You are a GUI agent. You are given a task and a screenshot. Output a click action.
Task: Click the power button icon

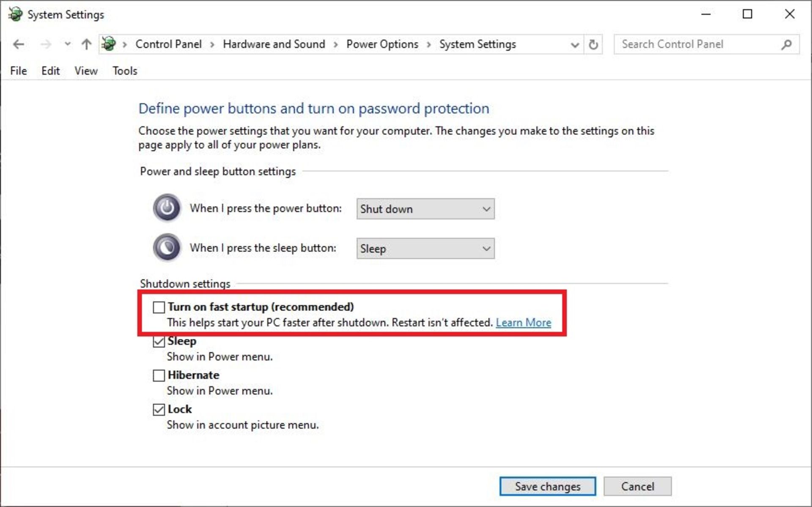tap(167, 208)
